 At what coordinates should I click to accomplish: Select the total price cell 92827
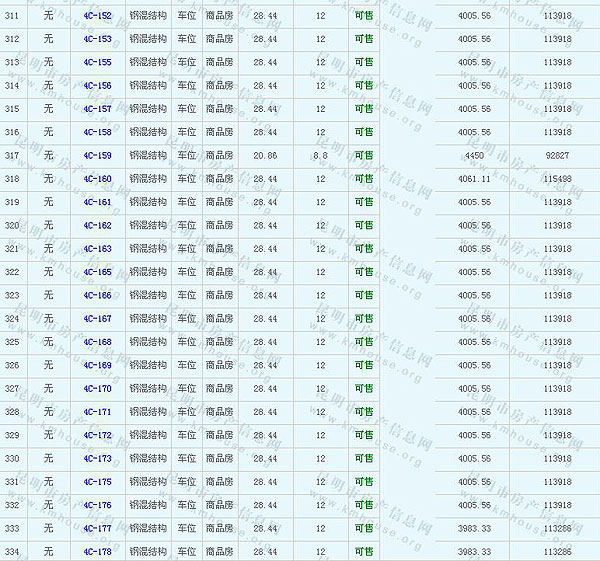point(557,156)
